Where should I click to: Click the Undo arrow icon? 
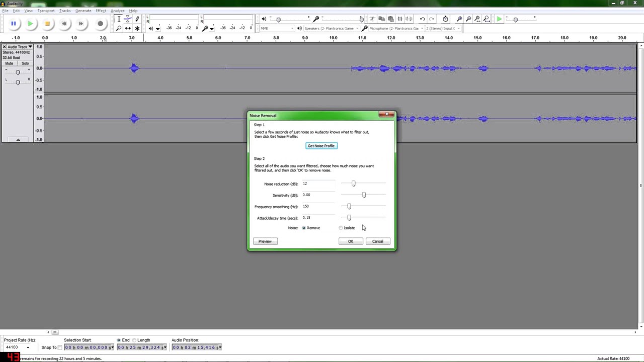tap(422, 19)
